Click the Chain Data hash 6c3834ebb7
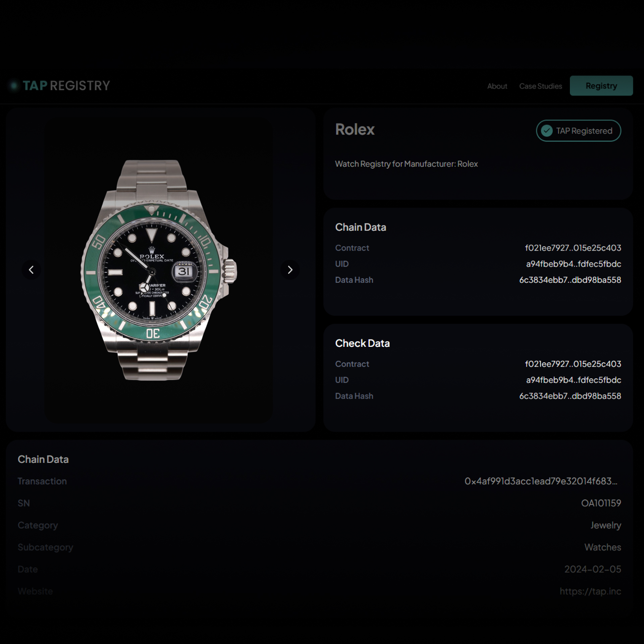This screenshot has height=644, width=644. pyautogui.click(x=570, y=280)
